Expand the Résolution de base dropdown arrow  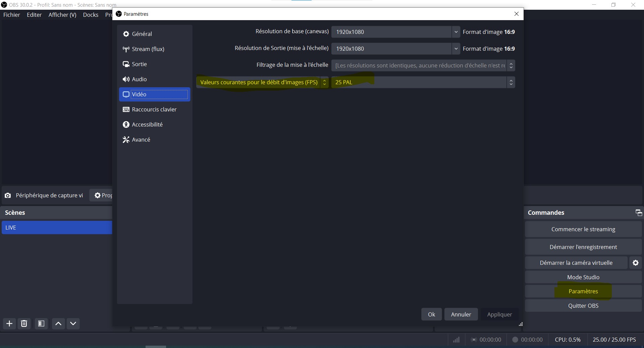click(x=456, y=32)
